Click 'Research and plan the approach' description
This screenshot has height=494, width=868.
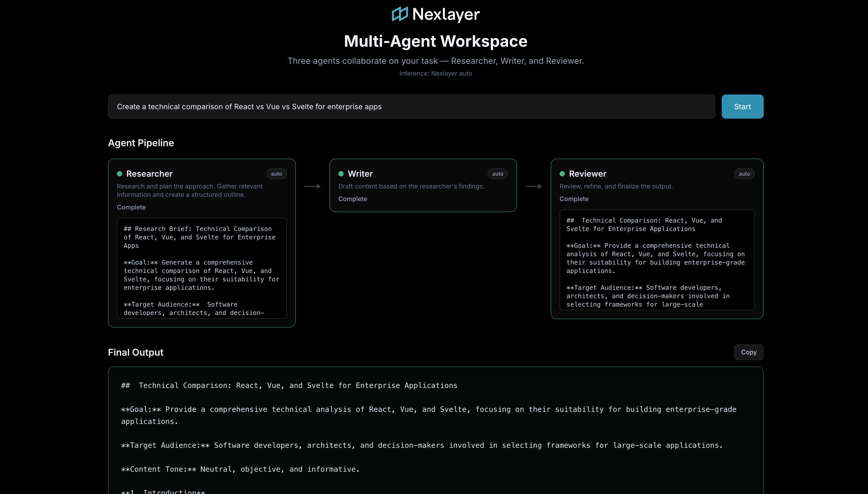pos(190,190)
